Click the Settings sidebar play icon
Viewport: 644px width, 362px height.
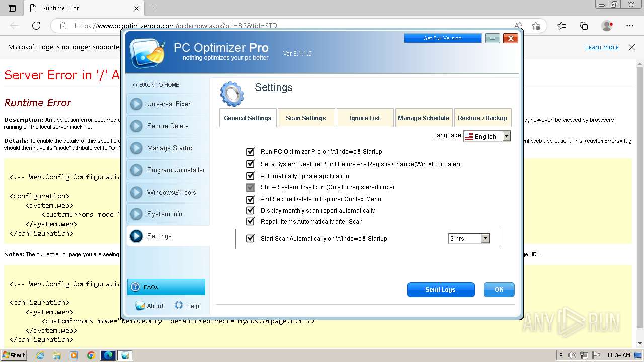136,236
